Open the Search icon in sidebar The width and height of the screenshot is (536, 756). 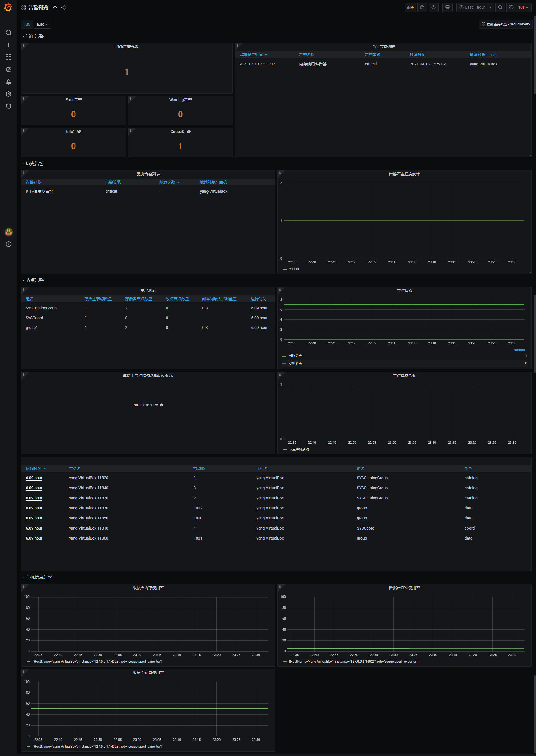point(9,33)
